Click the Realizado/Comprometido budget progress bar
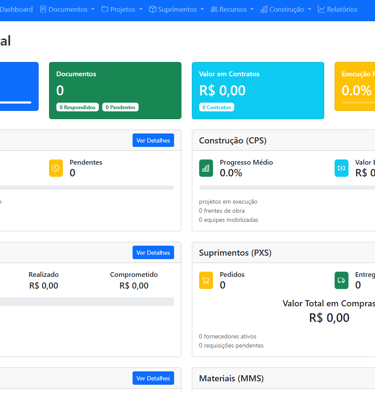The width and height of the screenshot is (375, 393). [87, 301]
